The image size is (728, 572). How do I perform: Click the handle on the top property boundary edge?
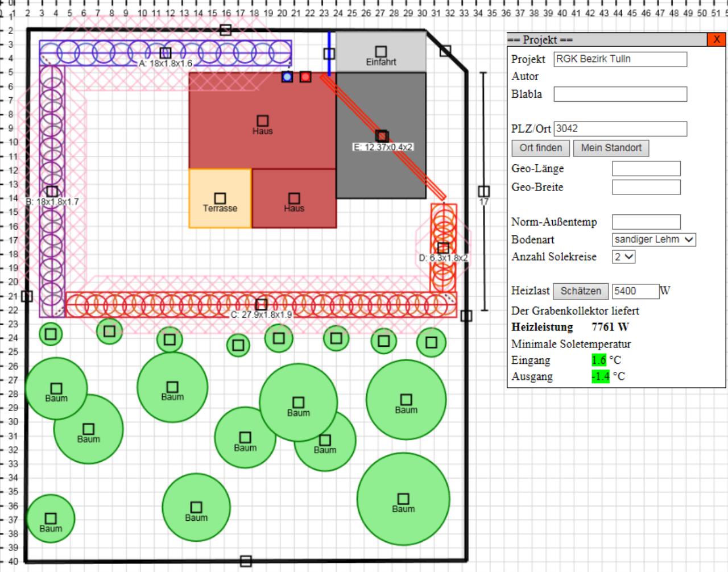(x=226, y=30)
